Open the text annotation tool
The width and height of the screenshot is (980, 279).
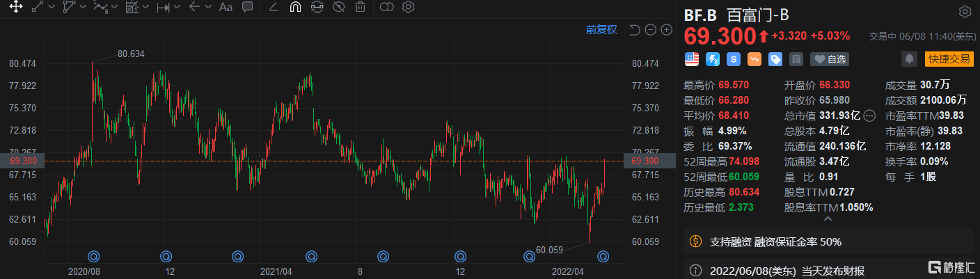coord(225,8)
